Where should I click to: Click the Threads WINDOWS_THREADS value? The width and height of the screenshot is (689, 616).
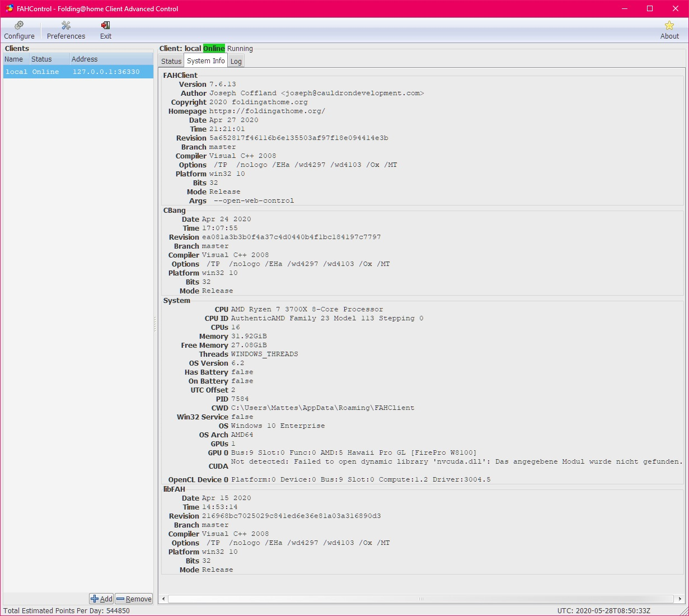click(264, 354)
